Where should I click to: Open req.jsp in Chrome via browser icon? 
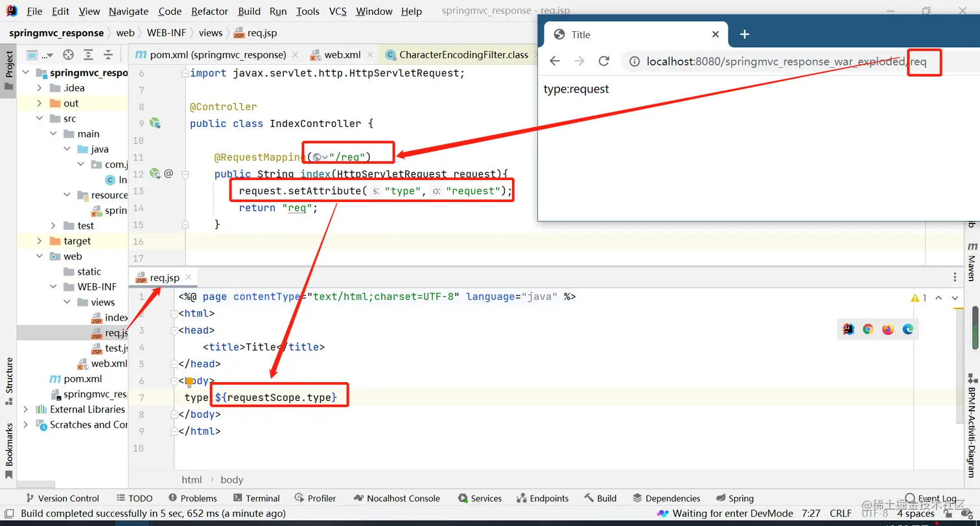(868, 329)
